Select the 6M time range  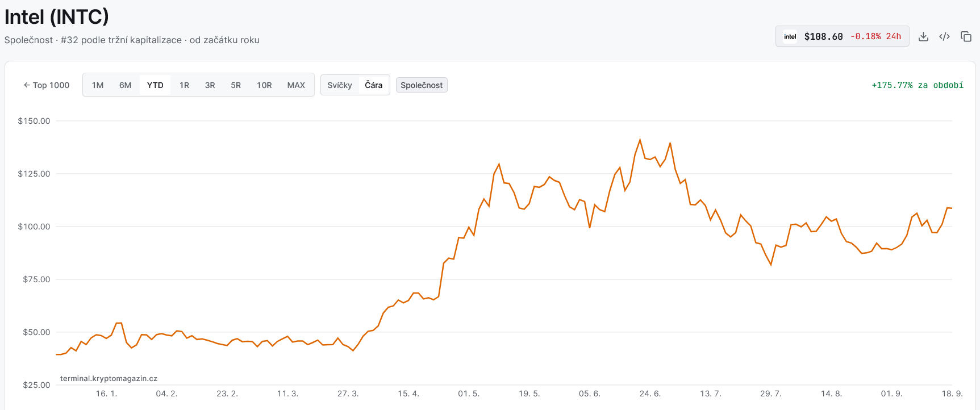point(126,85)
